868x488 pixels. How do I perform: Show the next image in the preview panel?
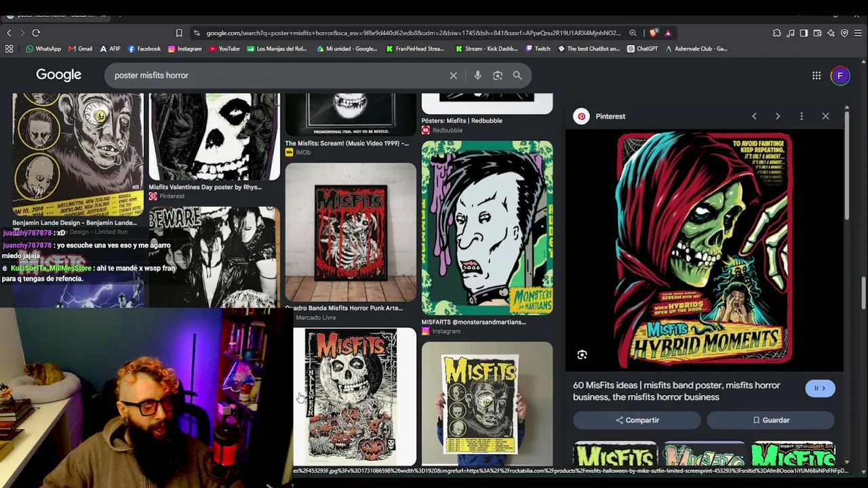tap(778, 117)
